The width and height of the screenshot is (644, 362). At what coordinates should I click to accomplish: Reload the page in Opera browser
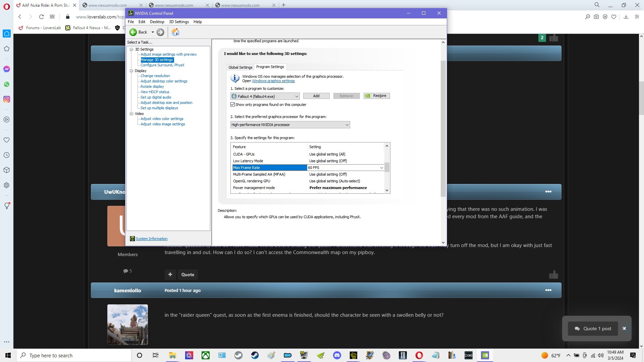tap(41, 17)
